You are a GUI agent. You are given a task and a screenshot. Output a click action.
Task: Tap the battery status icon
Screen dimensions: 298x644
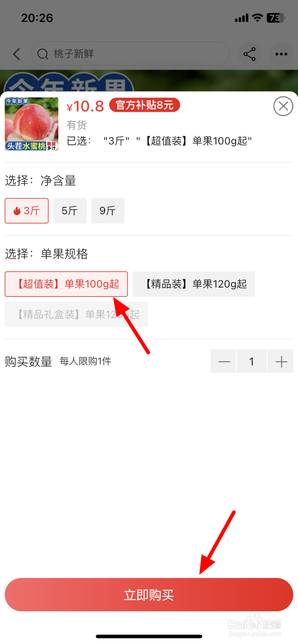276,18
